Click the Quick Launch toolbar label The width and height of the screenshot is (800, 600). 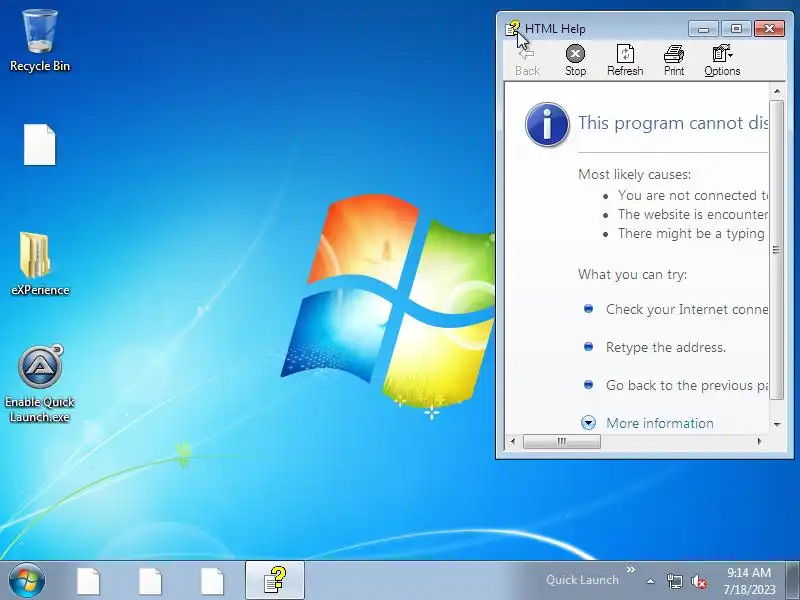582,580
